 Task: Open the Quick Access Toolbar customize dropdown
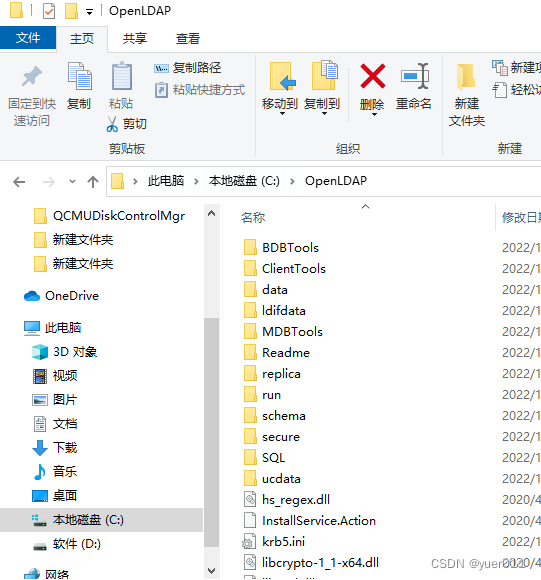[89, 12]
